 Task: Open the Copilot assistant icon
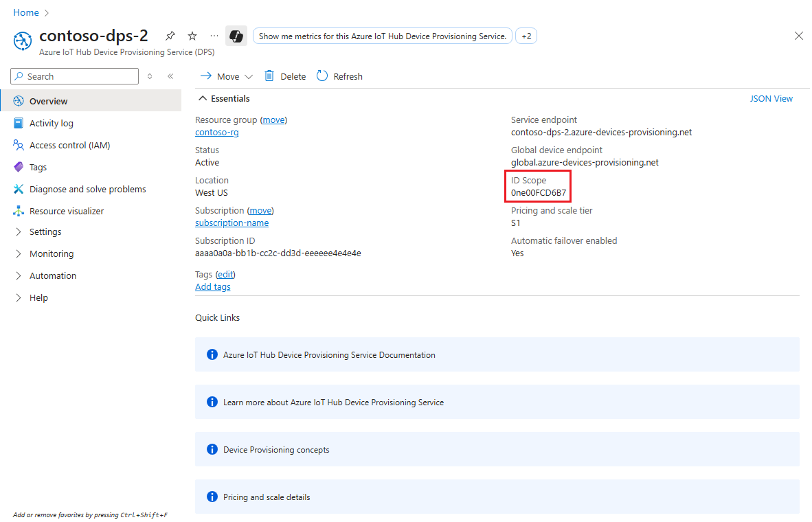click(x=235, y=35)
